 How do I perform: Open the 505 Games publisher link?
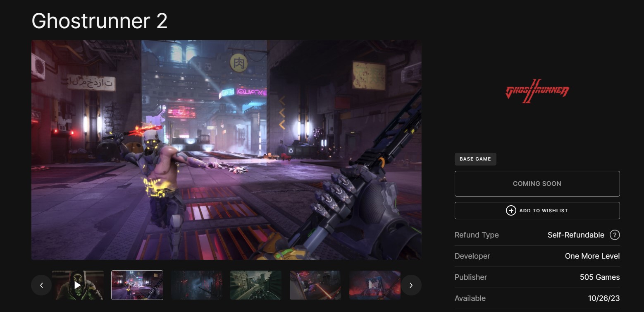coord(599,277)
